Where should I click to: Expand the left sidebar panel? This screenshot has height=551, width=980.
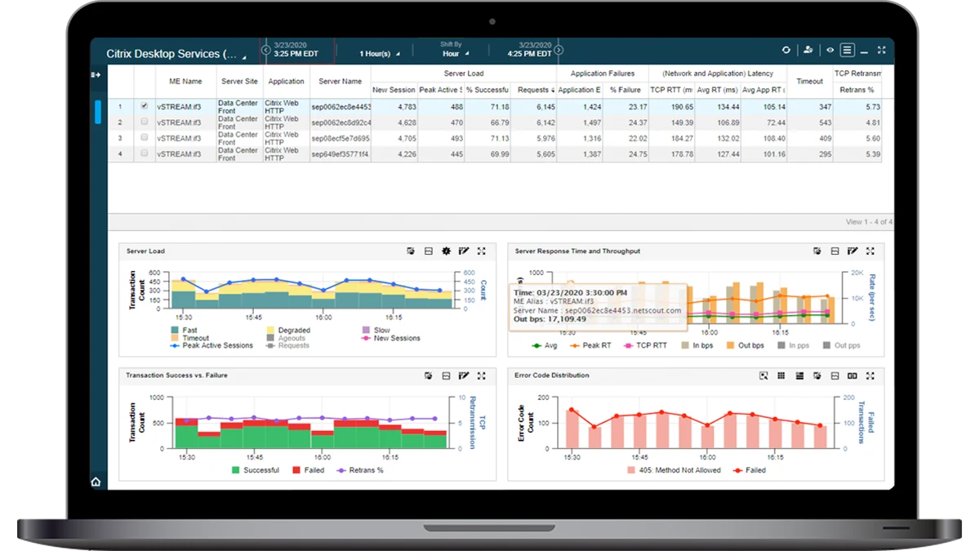point(97,73)
